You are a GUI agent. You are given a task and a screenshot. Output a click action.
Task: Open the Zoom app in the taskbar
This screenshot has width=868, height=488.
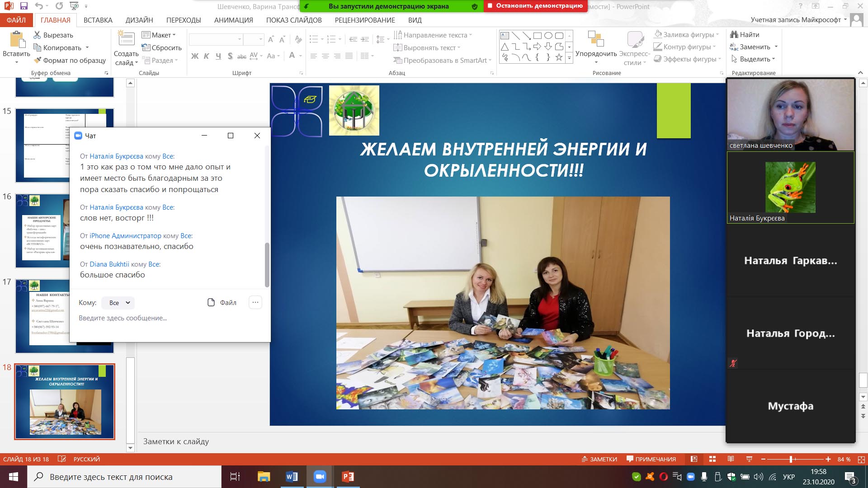[x=320, y=477]
